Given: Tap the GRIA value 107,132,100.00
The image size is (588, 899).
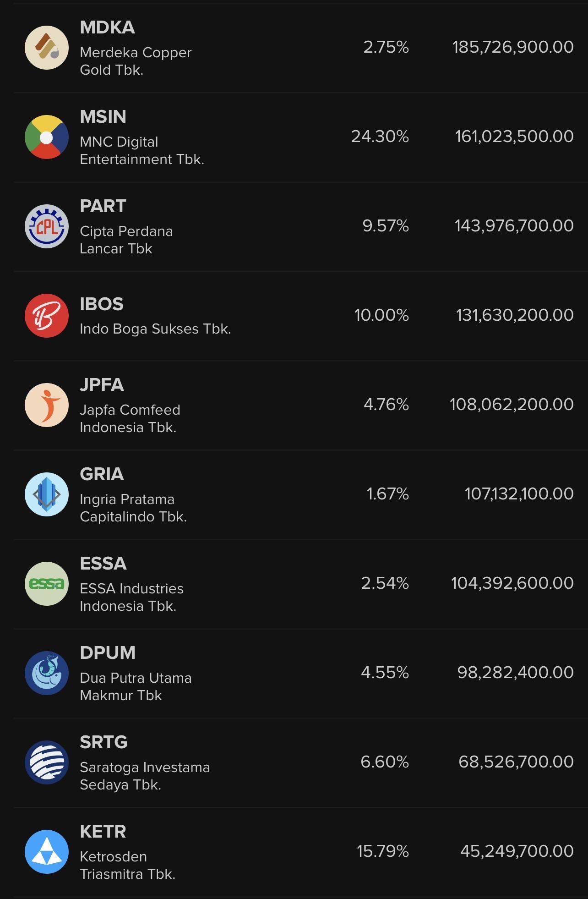Looking at the screenshot, I should coord(519,494).
